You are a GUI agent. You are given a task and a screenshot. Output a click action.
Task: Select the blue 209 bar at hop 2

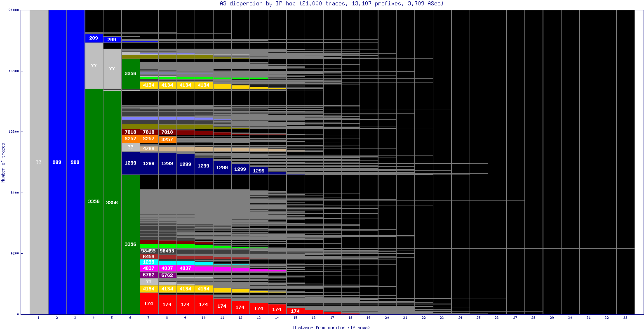click(x=57, y=162)
